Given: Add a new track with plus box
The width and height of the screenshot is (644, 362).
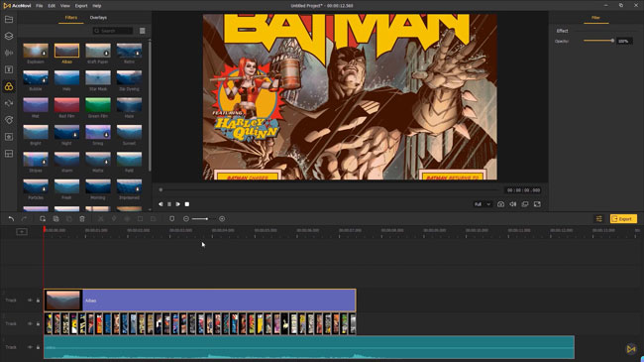Looking at the screenshot, I should 22,232.
